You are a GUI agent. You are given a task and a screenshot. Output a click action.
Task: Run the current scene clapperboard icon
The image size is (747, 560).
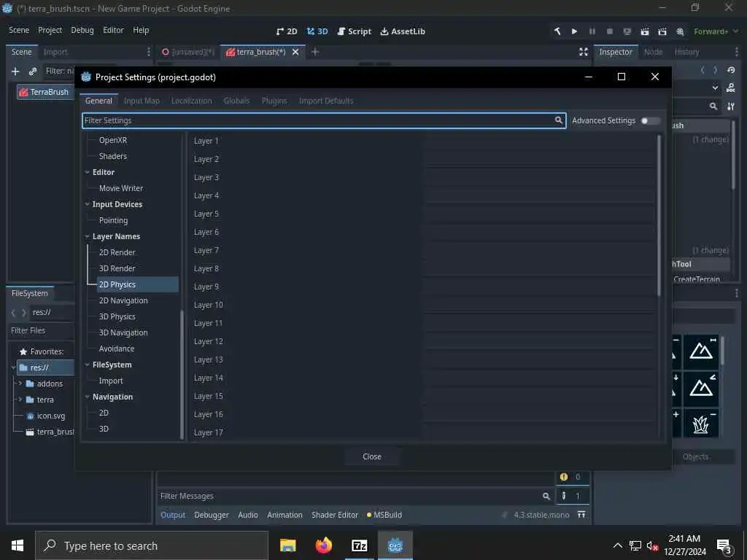pyautogui.click(x=645, y=31)
